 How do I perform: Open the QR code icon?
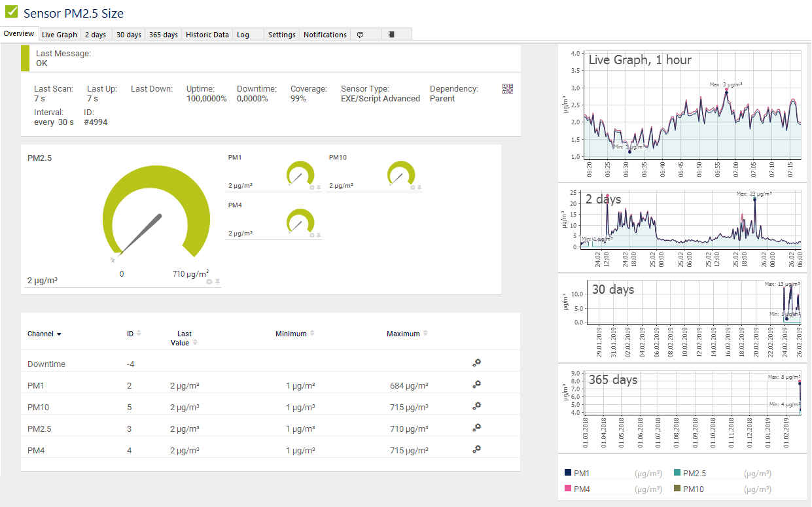point(507,89)
